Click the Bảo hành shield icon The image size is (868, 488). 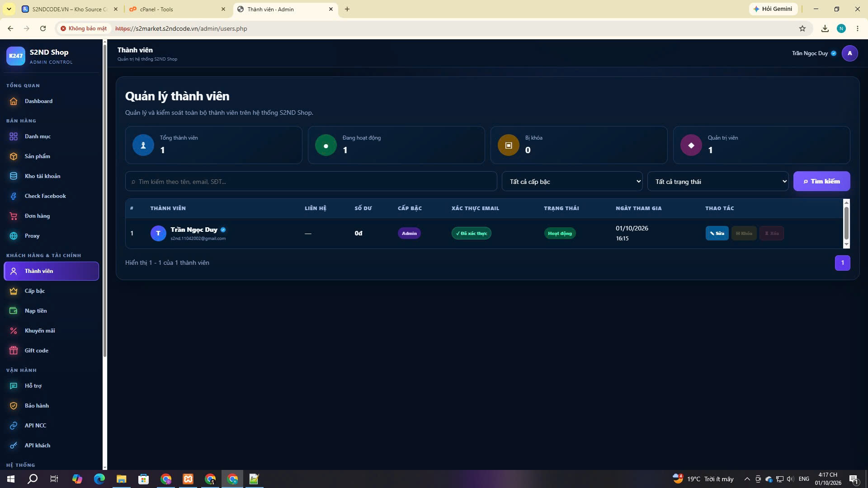coord(14,406)
